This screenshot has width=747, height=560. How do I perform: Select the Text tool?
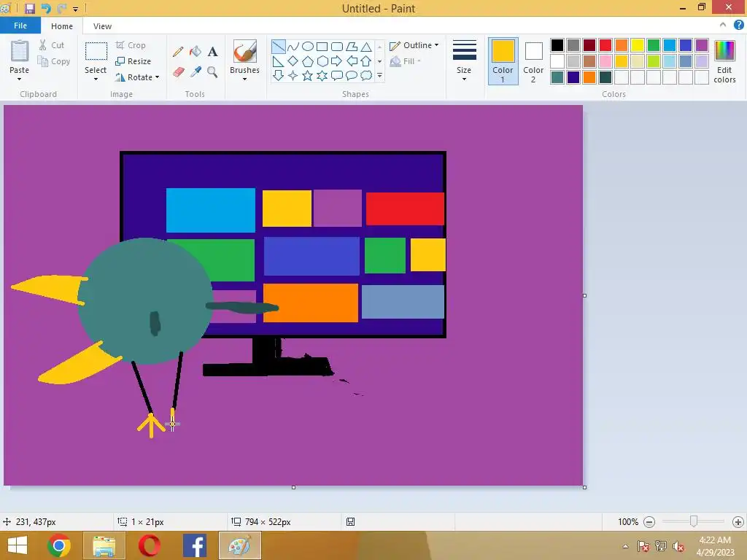212,52
